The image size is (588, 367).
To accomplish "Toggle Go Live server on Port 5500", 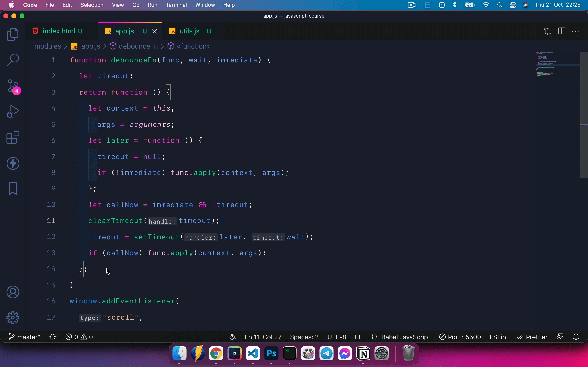I will coord(460,337).
